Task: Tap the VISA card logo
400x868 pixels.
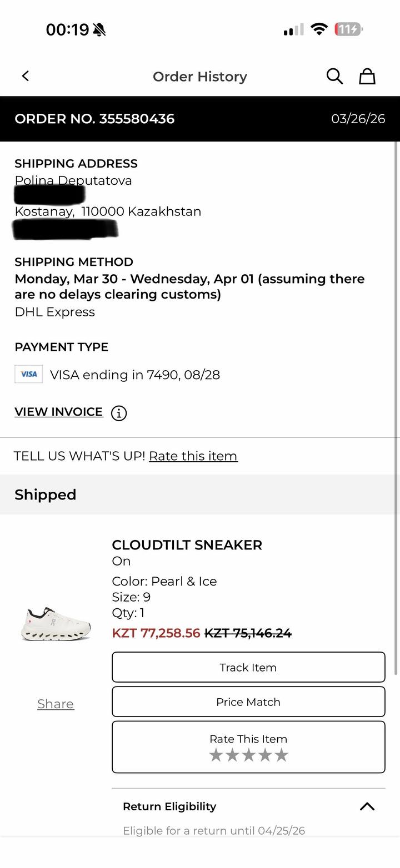Action: pyautogui.click(x=28, y=375)
